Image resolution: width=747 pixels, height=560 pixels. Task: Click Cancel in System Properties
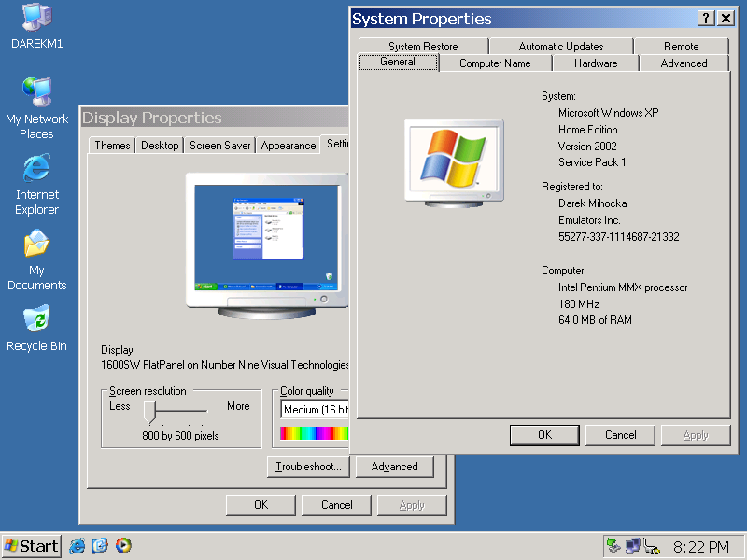[620, 435]
